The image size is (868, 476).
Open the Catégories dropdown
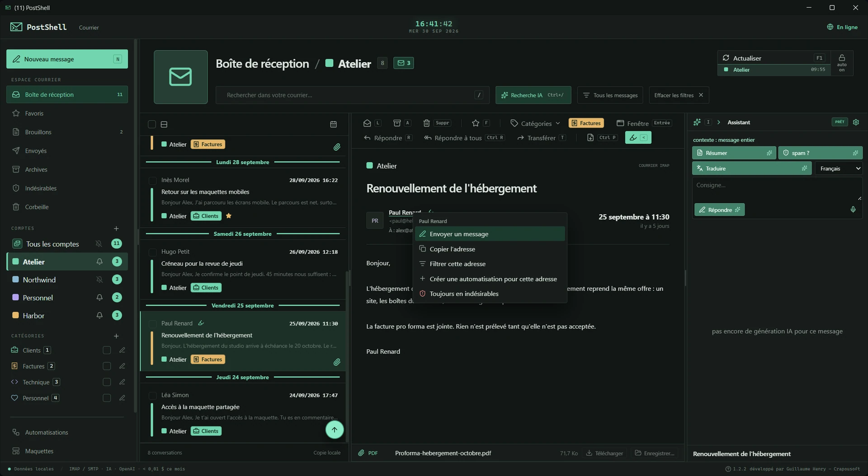535,123
